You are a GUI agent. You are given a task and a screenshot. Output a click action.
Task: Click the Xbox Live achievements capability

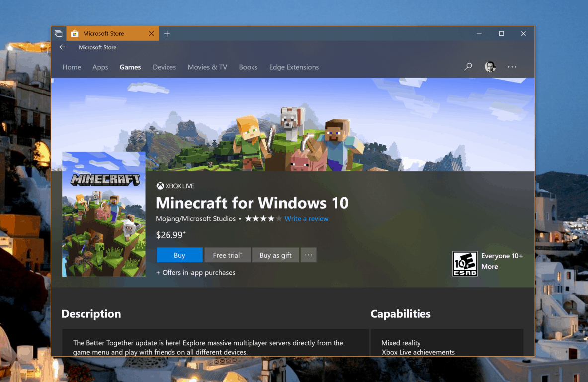418,352
